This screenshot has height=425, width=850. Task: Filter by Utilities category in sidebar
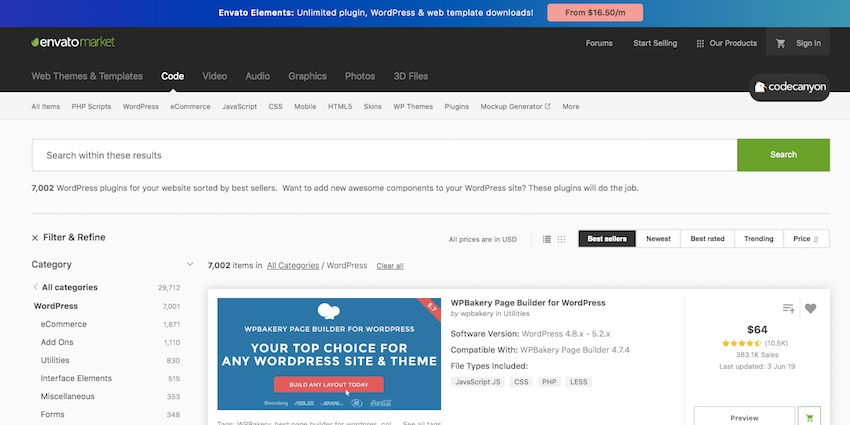pos(55,360)
